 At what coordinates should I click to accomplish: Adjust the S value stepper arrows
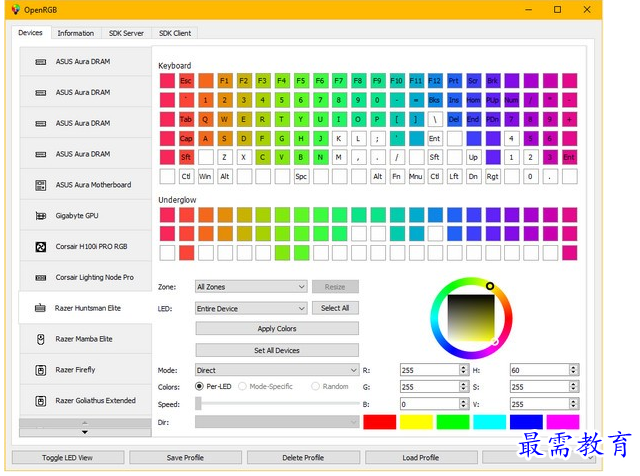(x=573, y=387)
